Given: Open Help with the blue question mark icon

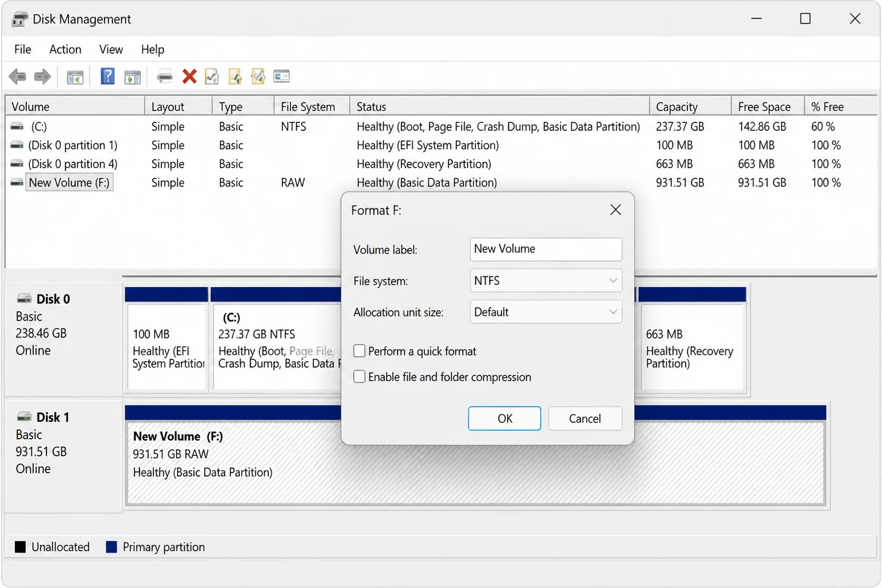Looking at the screenshot, I should tap(107, 76).
